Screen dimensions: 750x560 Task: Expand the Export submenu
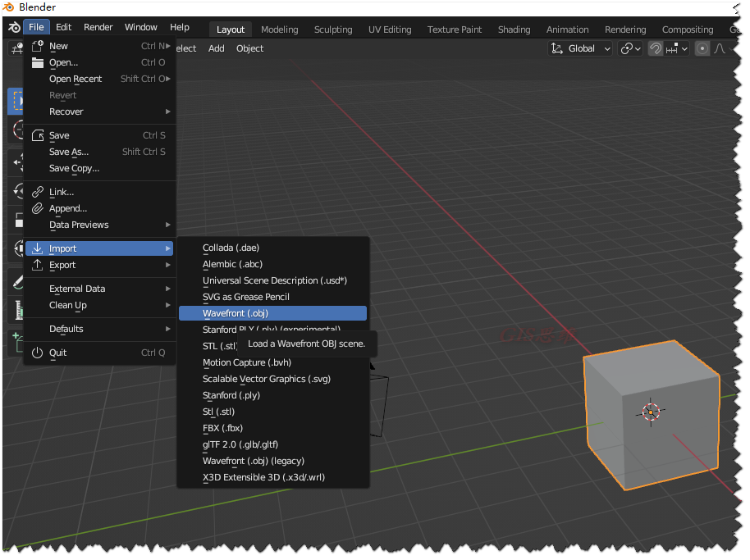(99, 265)
